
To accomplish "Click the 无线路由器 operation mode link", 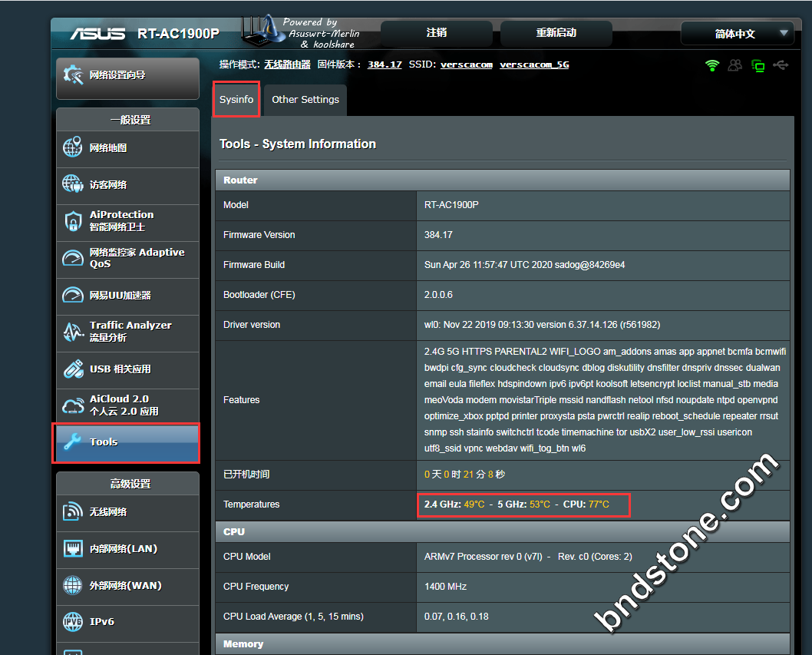I will [287, 65].
